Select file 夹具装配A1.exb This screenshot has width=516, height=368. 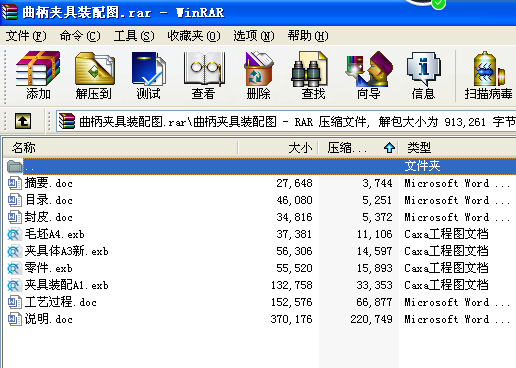[x=67, y=285]
